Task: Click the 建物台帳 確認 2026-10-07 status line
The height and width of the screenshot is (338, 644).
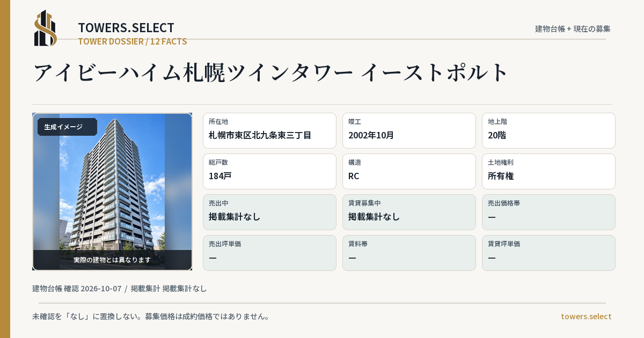Action: [x=120, y=289]
